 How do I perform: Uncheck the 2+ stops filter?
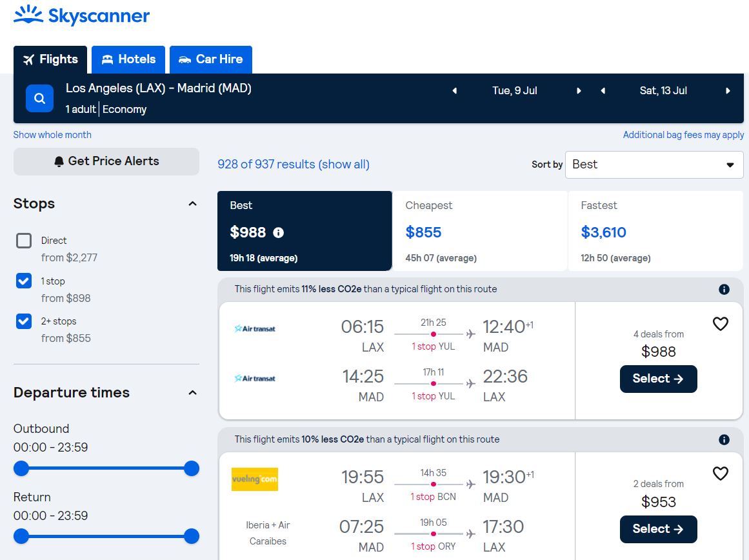pos(24,321)
